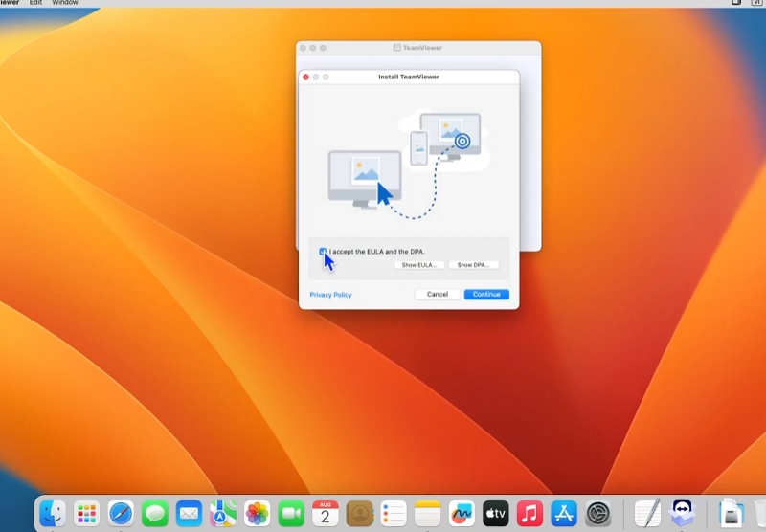Open the Edit menu
The image size is (766, 532).
click(35, 3)
